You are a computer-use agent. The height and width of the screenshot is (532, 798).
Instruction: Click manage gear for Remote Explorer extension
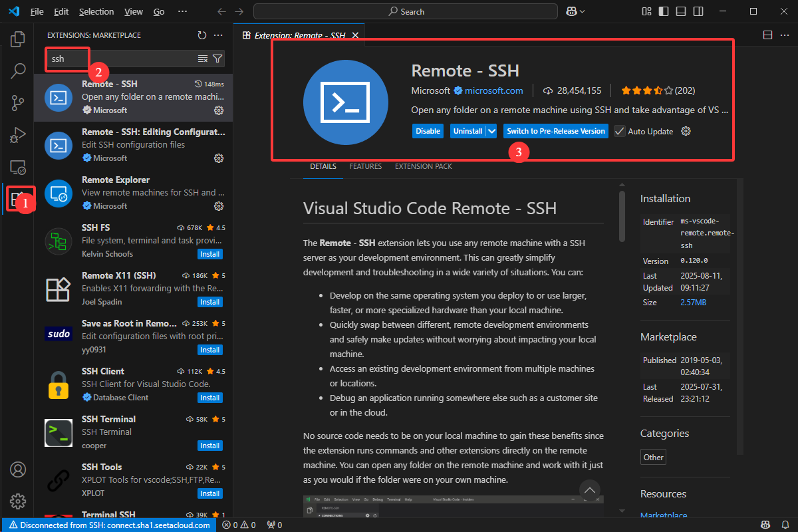tap(218, 205)
